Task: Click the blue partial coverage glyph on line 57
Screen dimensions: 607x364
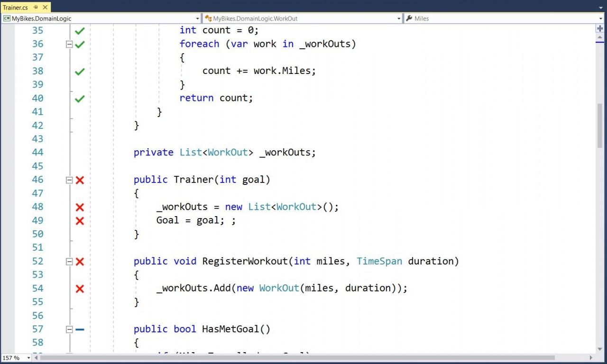Action: click(x=79, y=329)
